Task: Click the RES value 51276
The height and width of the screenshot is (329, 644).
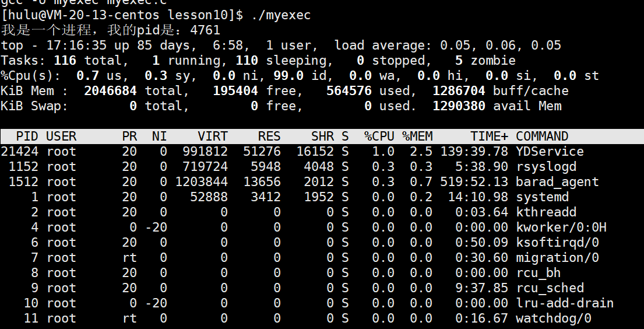Action: click(262, 151)
